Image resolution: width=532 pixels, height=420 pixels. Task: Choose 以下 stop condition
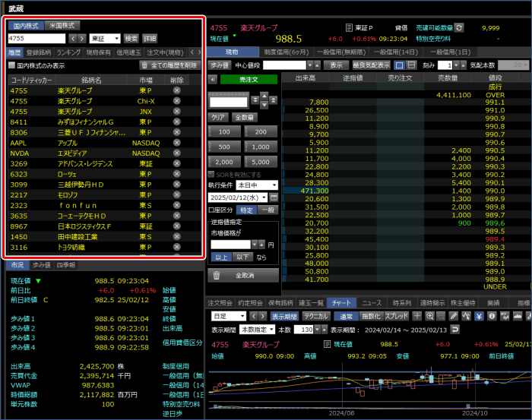coord(242,257)
